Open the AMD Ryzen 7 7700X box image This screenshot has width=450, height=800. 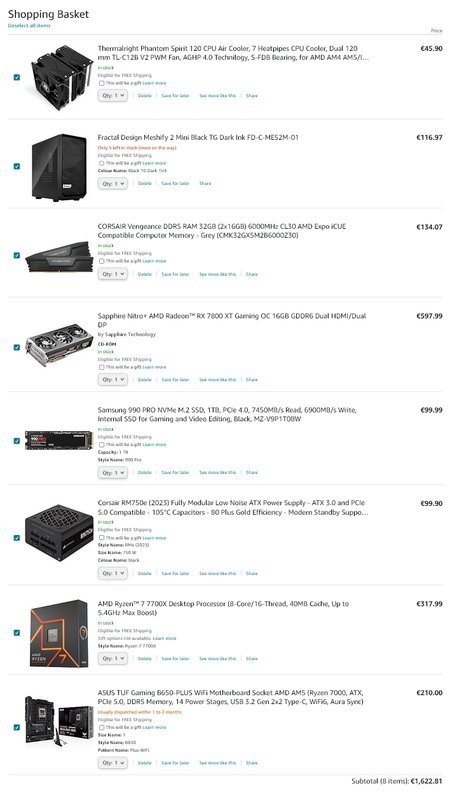point(59,633)
